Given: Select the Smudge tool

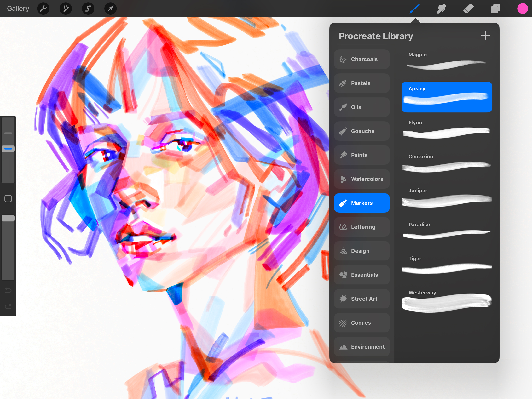Looking at the screenshot, I should tap(442, 9).
